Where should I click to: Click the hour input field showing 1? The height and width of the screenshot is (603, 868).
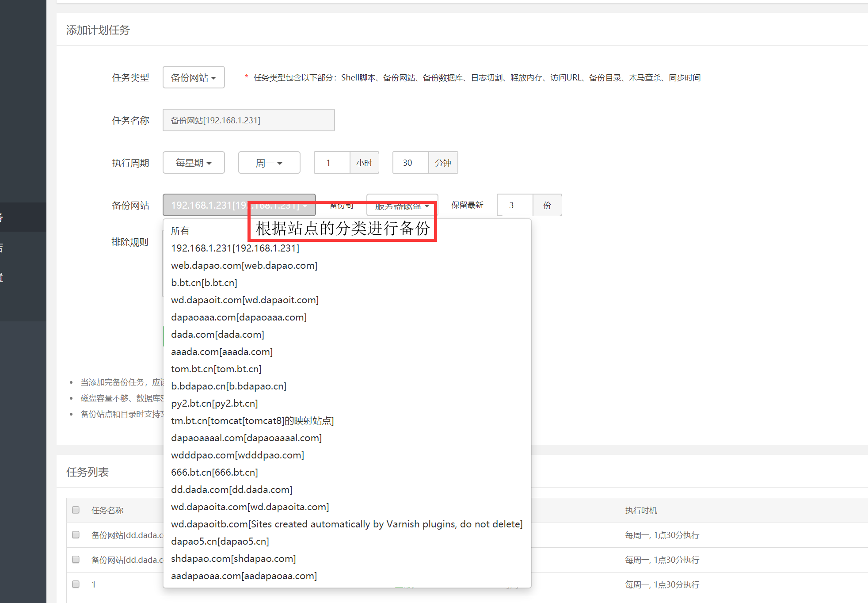332,163
